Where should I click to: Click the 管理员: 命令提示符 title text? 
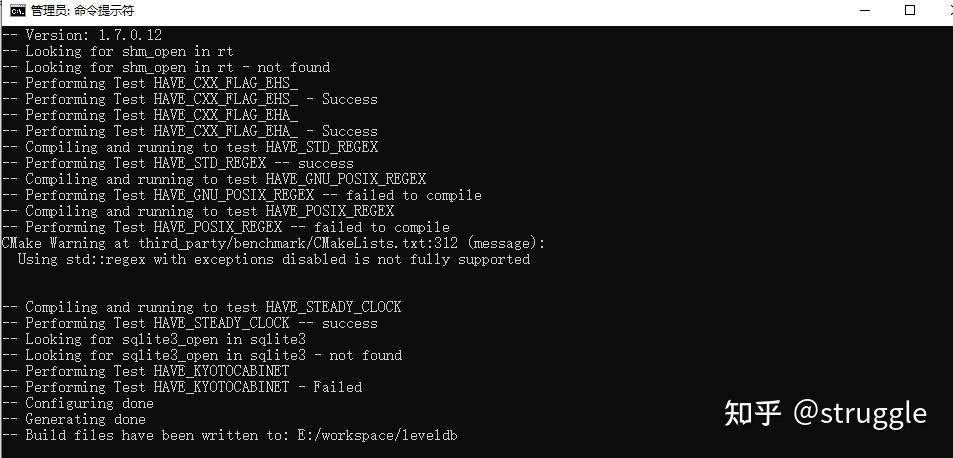83,10
